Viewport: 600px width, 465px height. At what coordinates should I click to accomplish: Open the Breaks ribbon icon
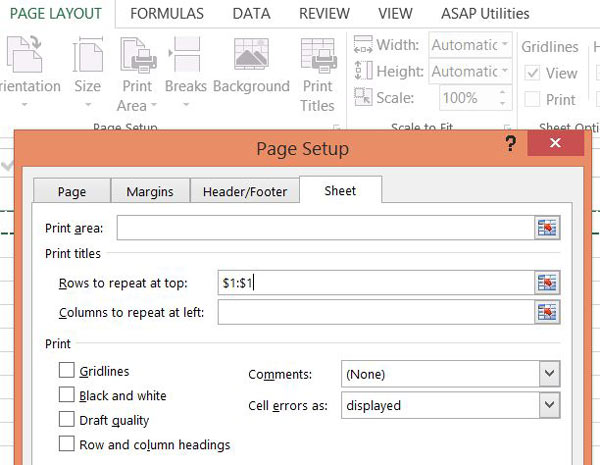(184, 54)
